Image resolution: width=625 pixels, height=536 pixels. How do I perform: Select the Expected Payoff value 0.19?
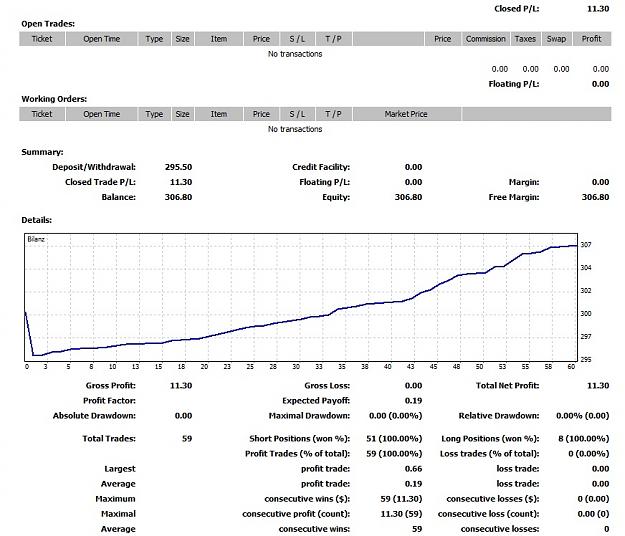point(413,401)
